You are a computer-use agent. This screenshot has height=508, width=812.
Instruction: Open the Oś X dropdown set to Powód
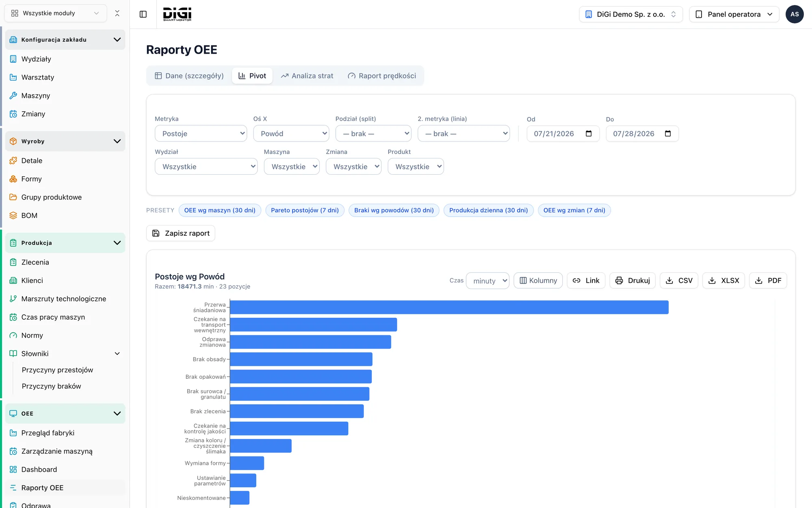coord(291,134)
